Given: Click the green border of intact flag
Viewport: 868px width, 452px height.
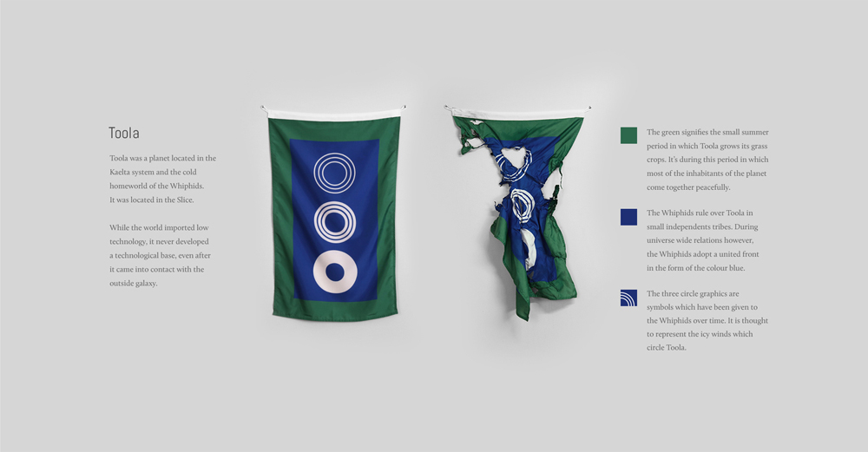Looking at the screenshot, I should (x=279, y=221).
